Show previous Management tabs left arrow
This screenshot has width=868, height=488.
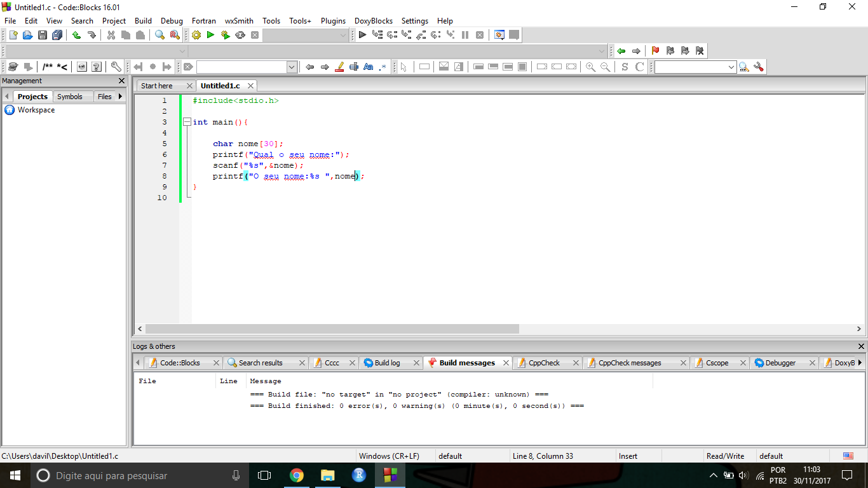click(x=7, y=97)
